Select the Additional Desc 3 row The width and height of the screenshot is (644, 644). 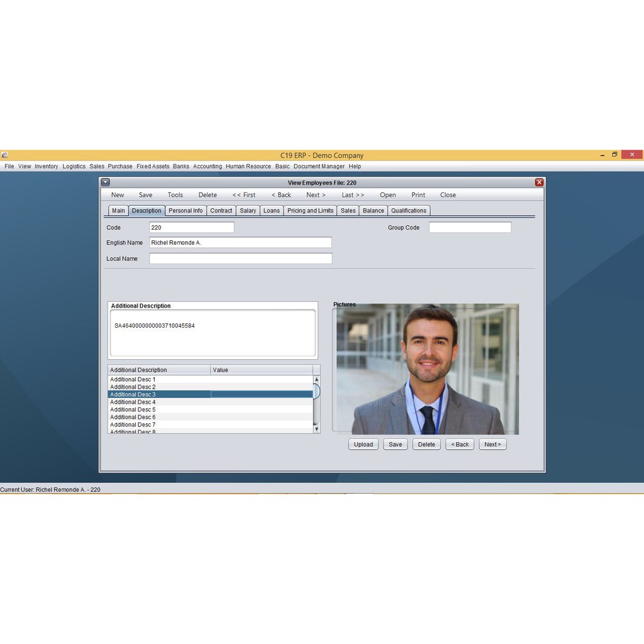coord(210,394)
